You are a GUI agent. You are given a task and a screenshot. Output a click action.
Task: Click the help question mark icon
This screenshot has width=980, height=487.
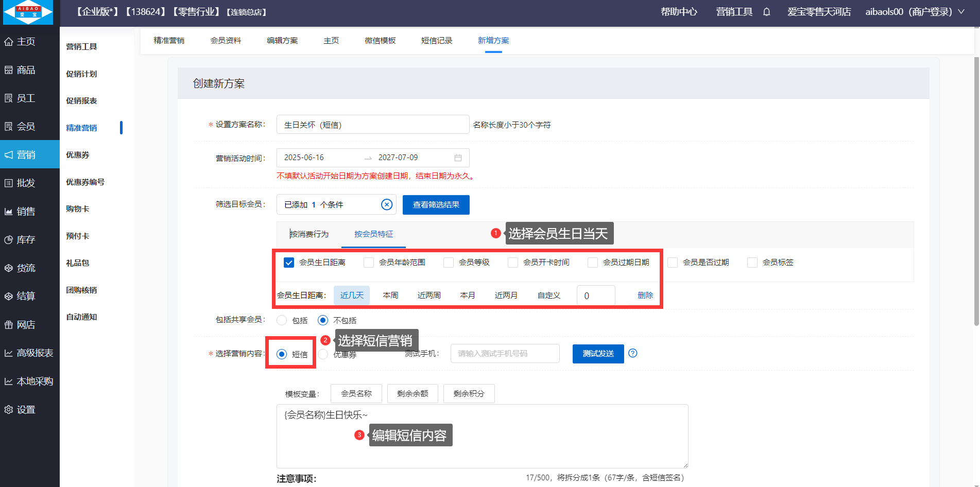pos(633,353)
